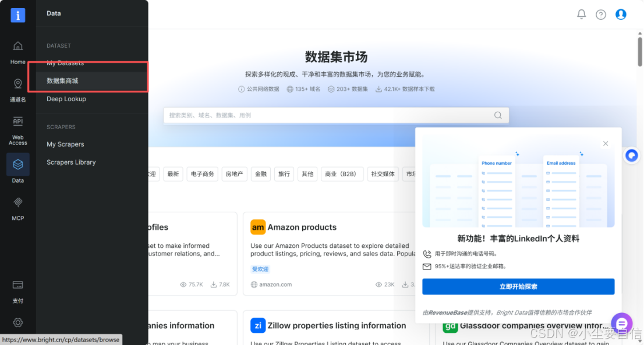
Task: Open the Home sidebar icon
Action: pos(17,46)
